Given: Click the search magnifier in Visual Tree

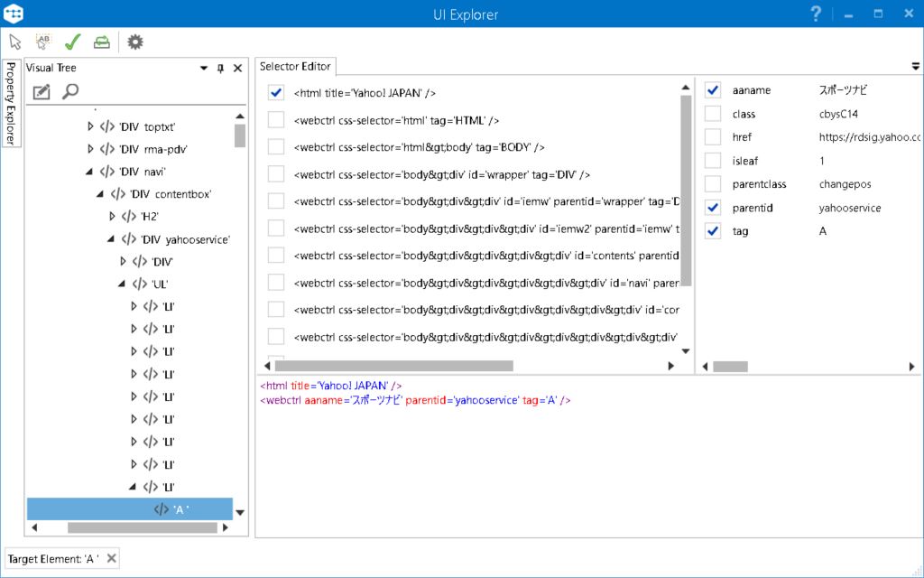Looking at the screenshot, I should point(70,91).
